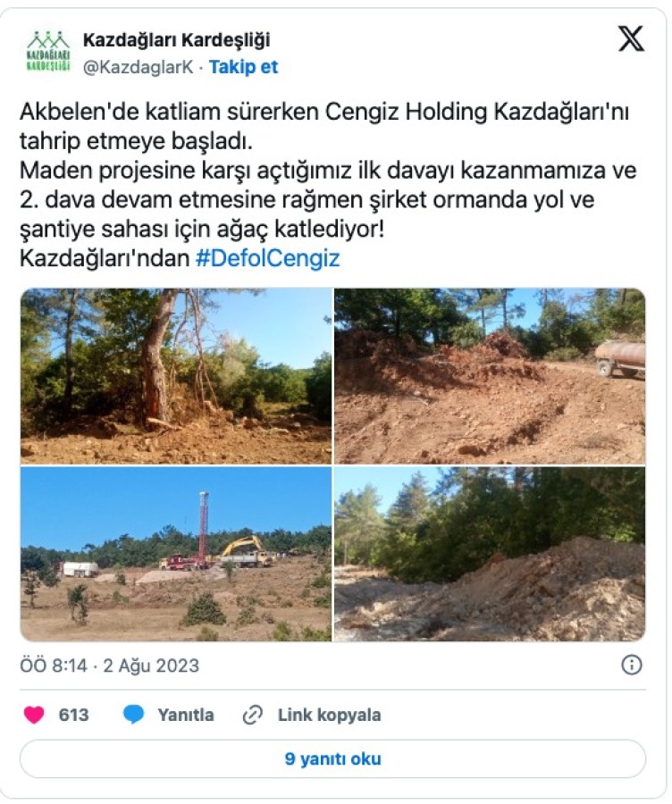Open the @KazdaglarK handle
Image resolution: width=672 pixels, height=804 pixels.
click(138, 67)
